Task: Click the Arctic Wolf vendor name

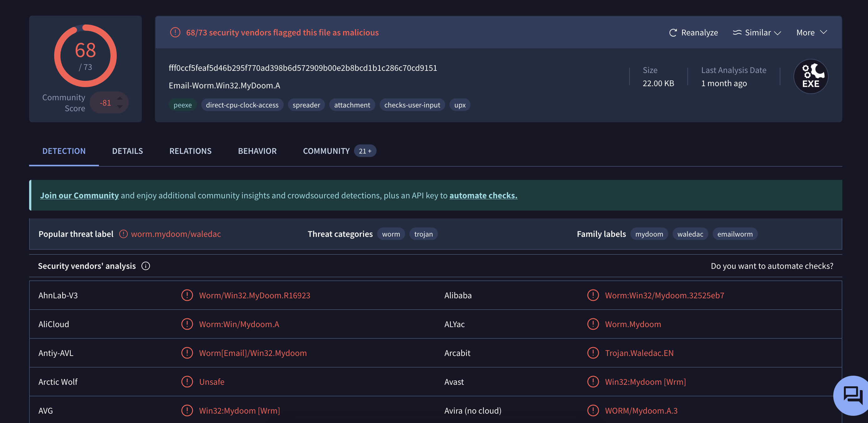Action: (x=58, y=382)
